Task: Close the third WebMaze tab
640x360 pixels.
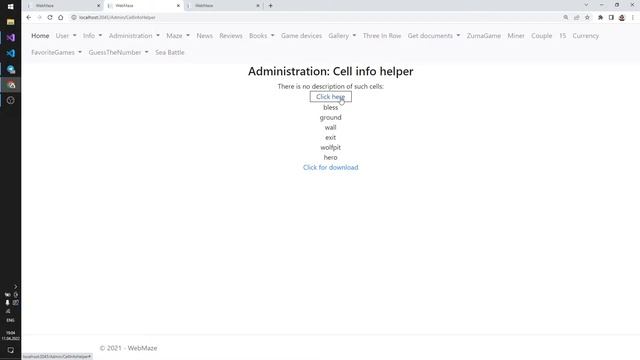Action: [x=258, y=6]
